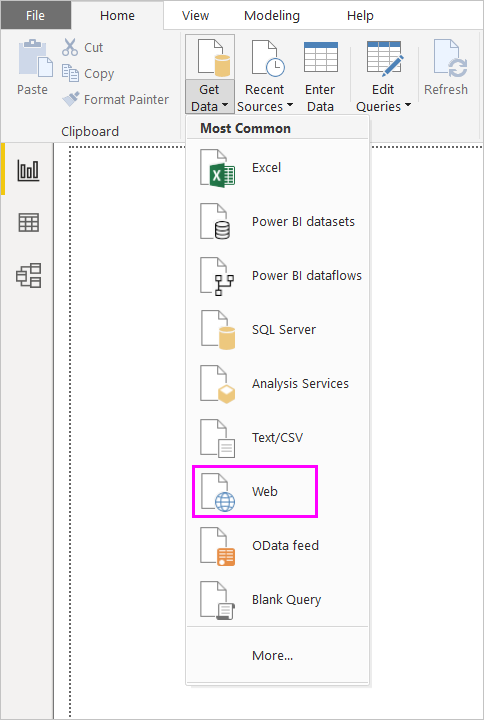The height and width of the screenshot is (720, 484).
Task: Click the Analysis Services cube icon
Action: pyautogui.click(x=218, y=384)
